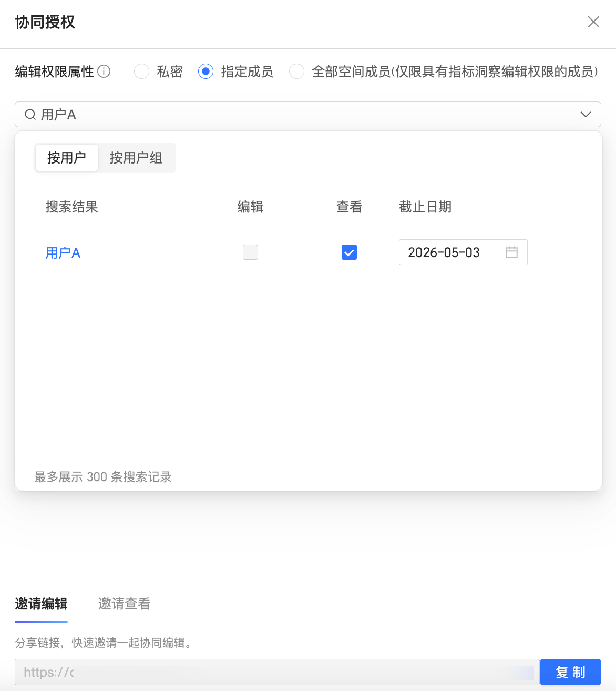Screen dimensions: 616x691
Task: Uncheck the 查看 checkbox for 用户A
Action: 349,252
